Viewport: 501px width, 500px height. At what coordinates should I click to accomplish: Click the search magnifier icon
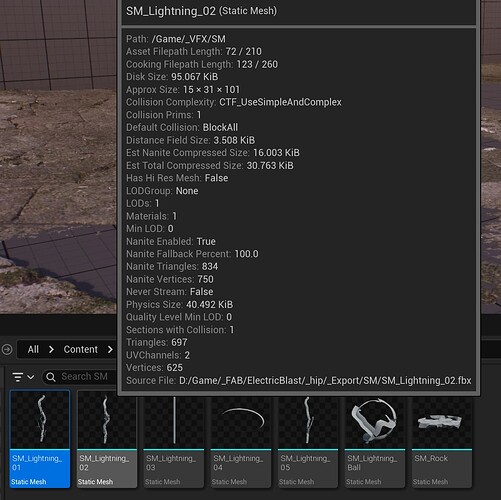point(51,377)
